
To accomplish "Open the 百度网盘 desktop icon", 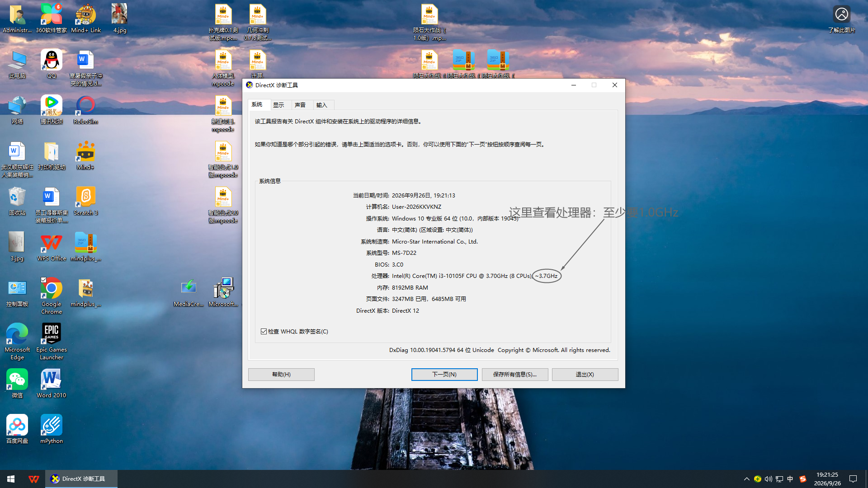I will pyautogui.click(x=17, y=429).
